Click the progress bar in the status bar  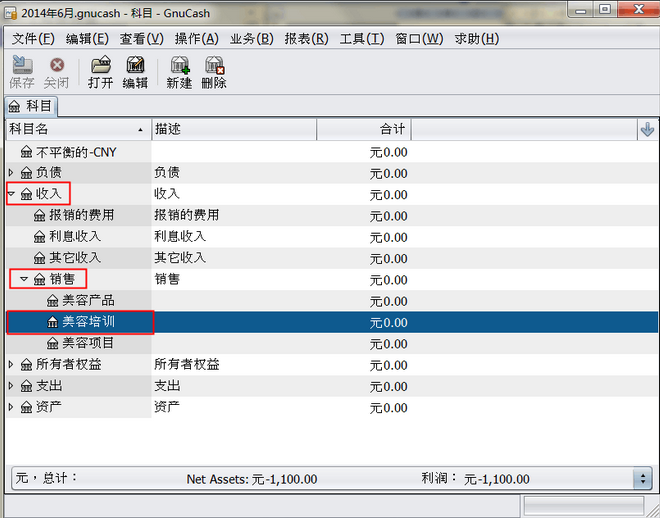(x=584, y=505)
